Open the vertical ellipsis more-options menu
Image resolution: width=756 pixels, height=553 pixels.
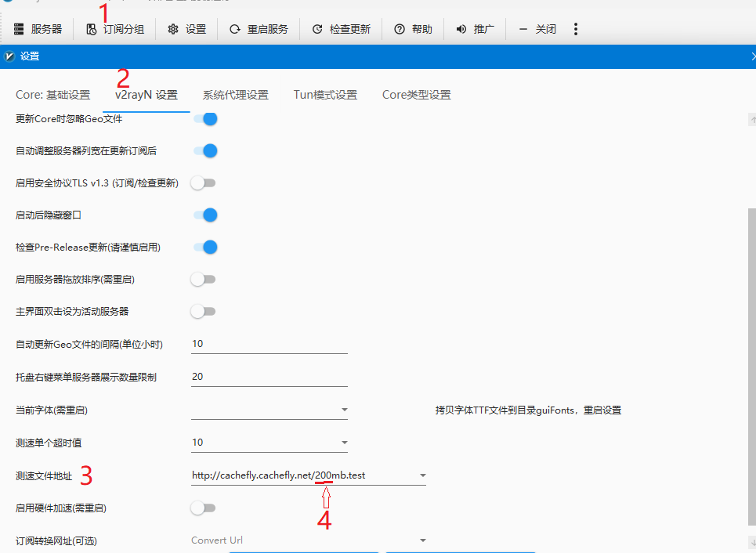pos(576,29)
